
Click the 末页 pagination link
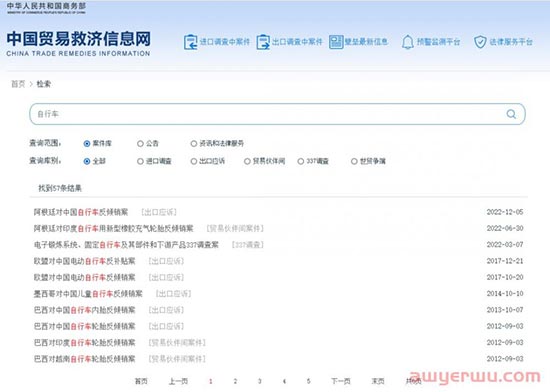[378, 381]
